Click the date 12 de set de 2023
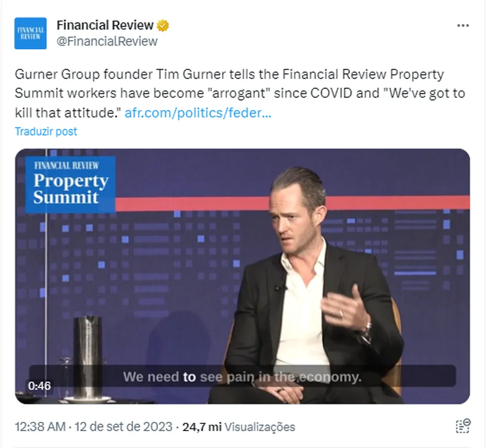 123,427
